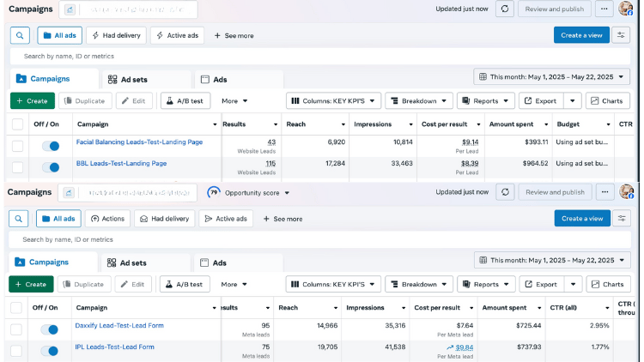Click the top search magnifier icon

[21, 35]
